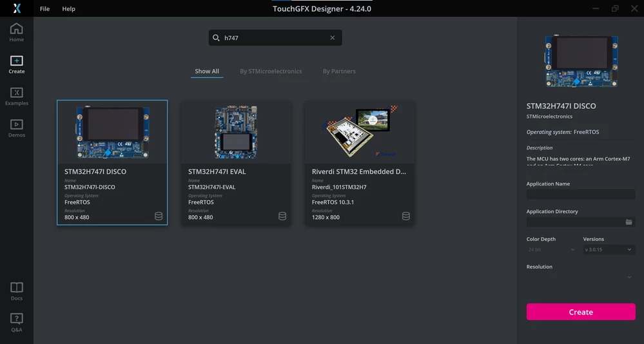The image size is (644, 344).
Task: Click the 1280 x 800 resolution text
Action: click(x=326, y=218)
